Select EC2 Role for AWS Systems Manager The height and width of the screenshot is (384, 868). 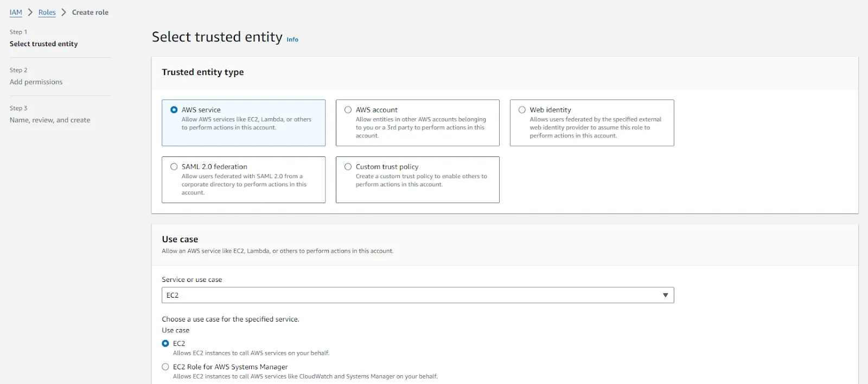[165, 367]
